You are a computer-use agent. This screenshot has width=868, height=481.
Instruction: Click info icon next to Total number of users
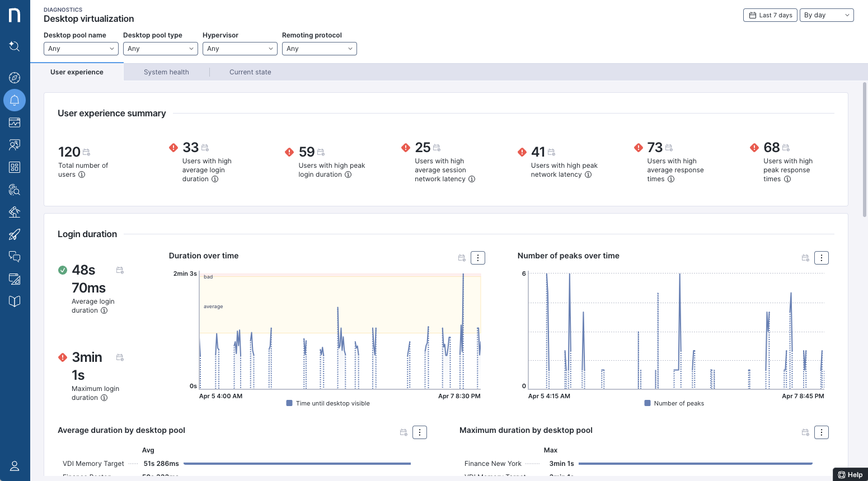tap(82, 175)
